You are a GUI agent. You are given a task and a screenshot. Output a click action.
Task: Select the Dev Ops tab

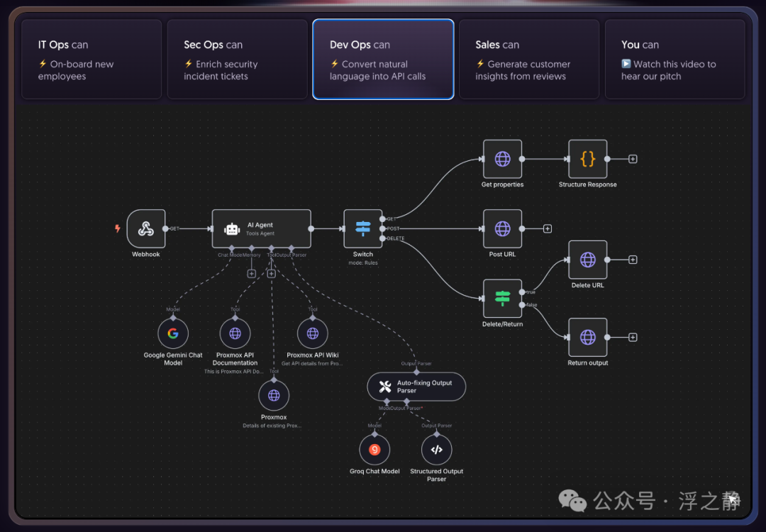pyautogui.click(x=384, y=59)
